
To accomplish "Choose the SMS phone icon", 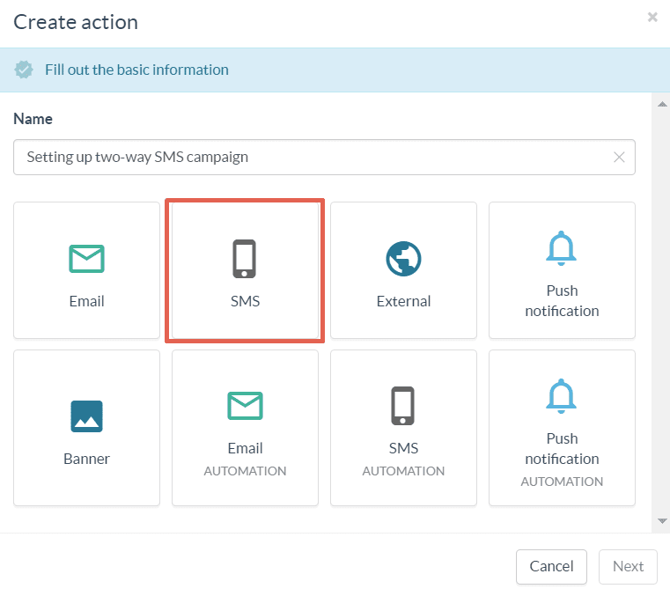I will [245, 259].
